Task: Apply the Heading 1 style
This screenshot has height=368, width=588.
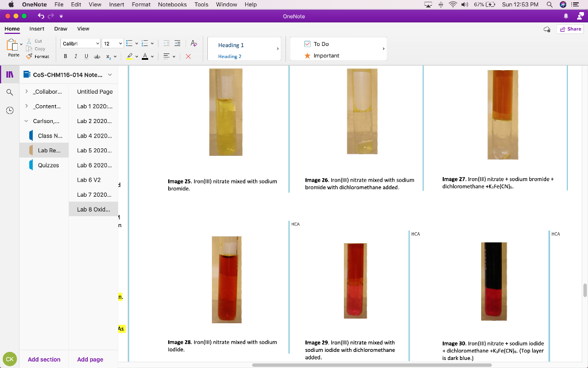Action: [x=231, y=45]
